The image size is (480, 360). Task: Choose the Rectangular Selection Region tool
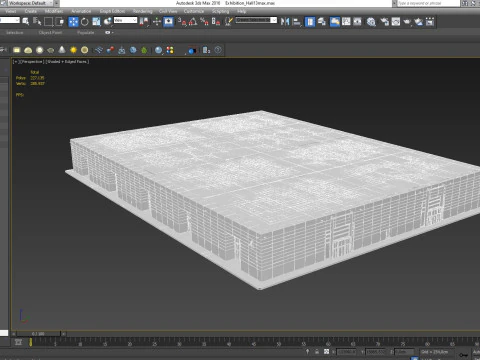click(48, 22)
